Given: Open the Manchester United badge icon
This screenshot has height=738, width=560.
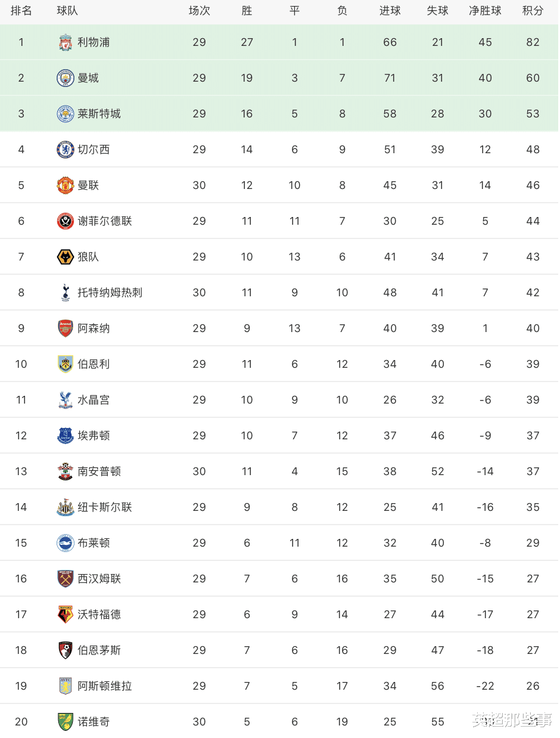Looking at the screenshot, I should click(65, 185).
